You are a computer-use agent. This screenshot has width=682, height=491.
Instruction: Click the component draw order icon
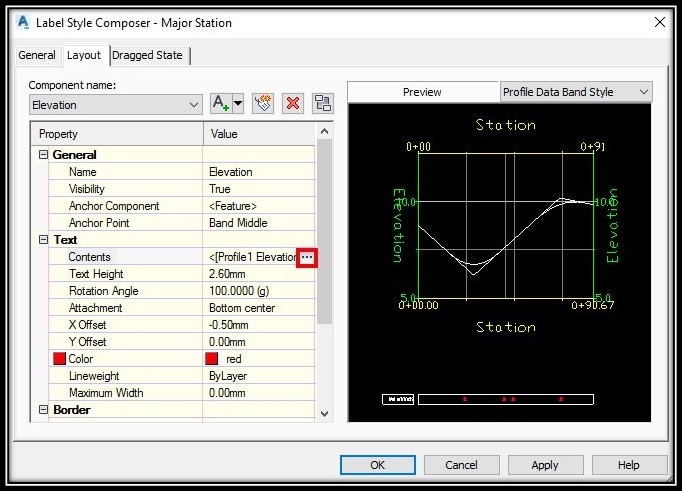[x=323, y=104]
